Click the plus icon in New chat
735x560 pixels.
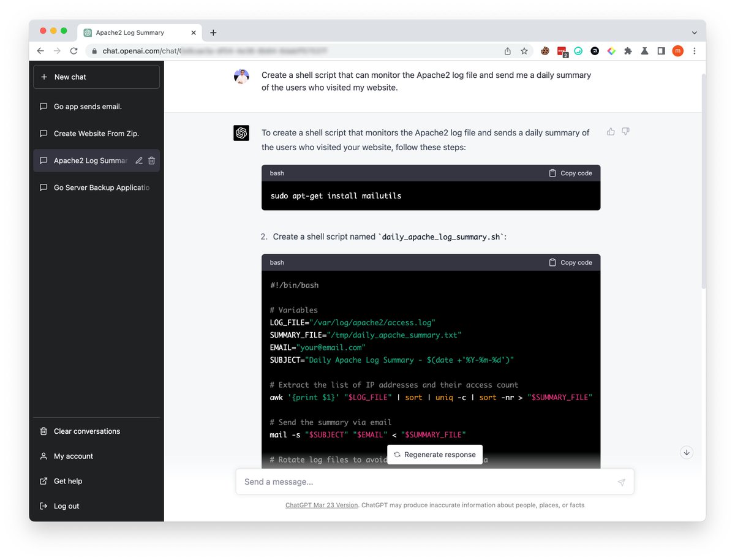43,77
